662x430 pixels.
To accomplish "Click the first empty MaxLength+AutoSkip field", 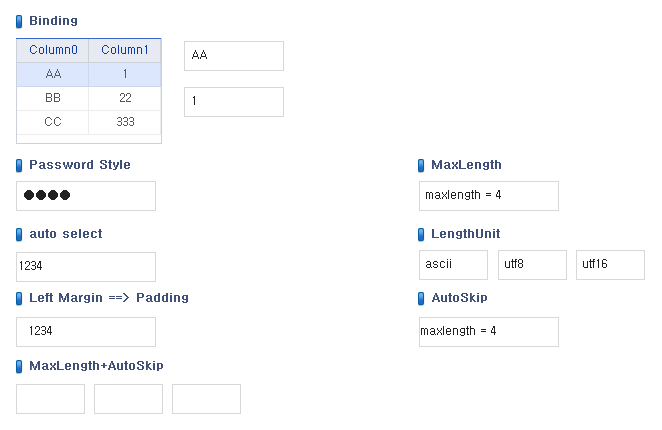I will point(50,399).
